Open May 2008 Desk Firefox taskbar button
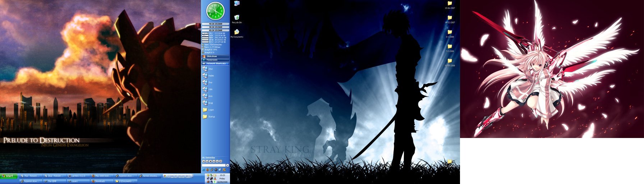Image resolution: width=644 pixels, height=184 pixels. point(102,176)
